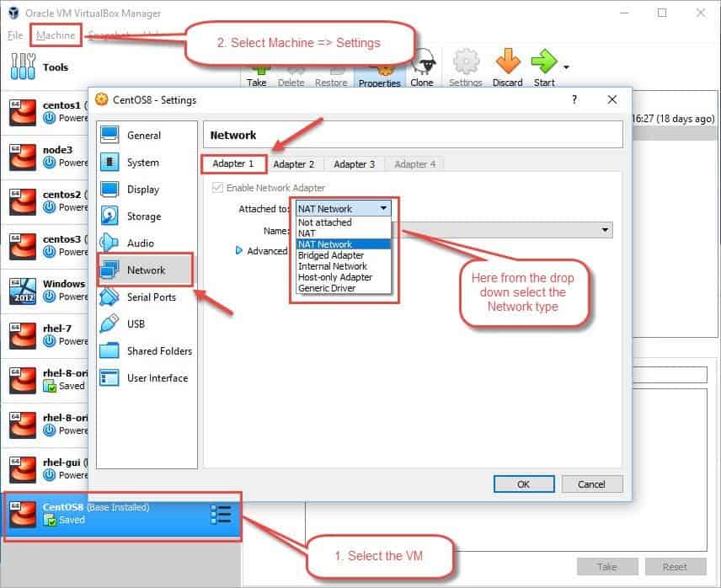Open the Shared Folders settings category
721x588 pixels.
pyautogui.click(x=147, y=350)
